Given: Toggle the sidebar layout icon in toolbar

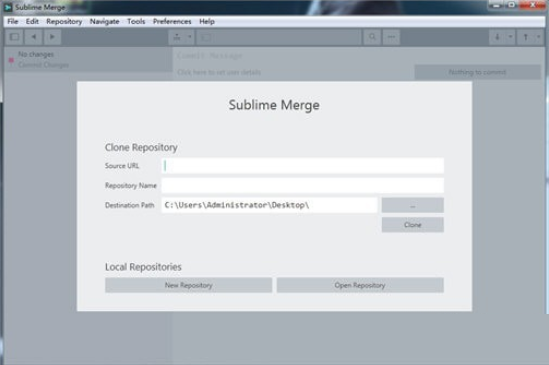Looking at the screenshot, I should [x=14, y=37].
